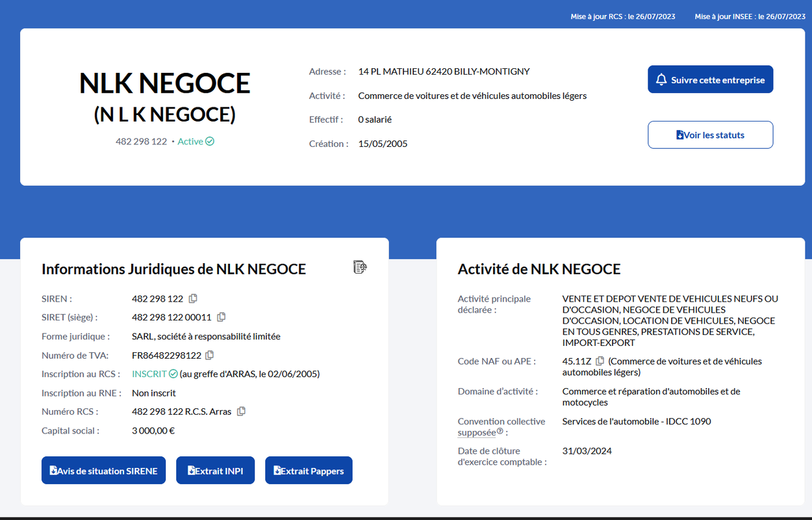The width and height of the screenshot is (812, 520).
Task: Copy the SIRET siège number
Action: [x=221, y=317]
